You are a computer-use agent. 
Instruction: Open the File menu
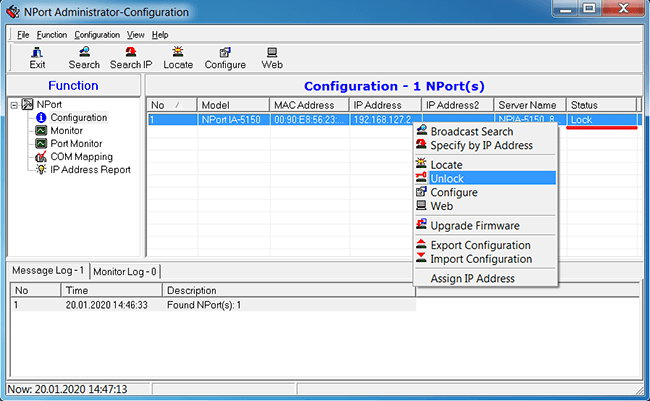tap(23, 35)
